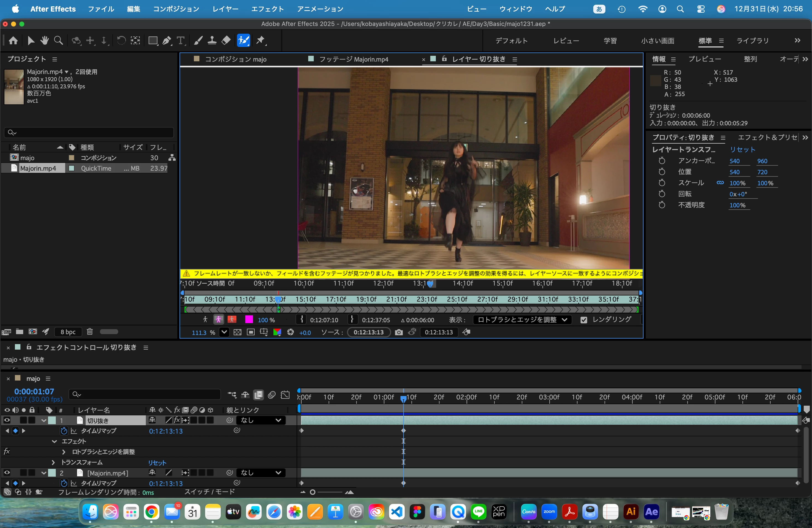The height and width of the screenshot is (528, 812).
Task: Expand the ロトブラシとエッジを調整 effect
Action: click(x=64, y=452)
